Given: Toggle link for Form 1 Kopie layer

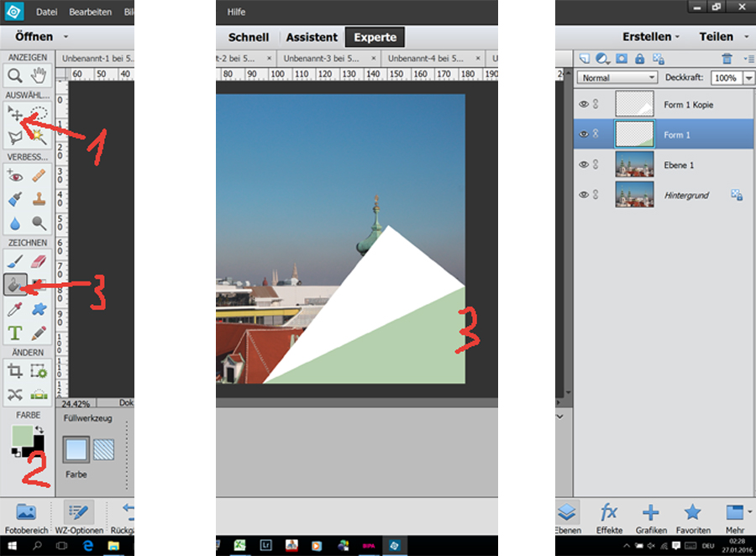Looking at the screenshot, I should click(x=596, y=104).
